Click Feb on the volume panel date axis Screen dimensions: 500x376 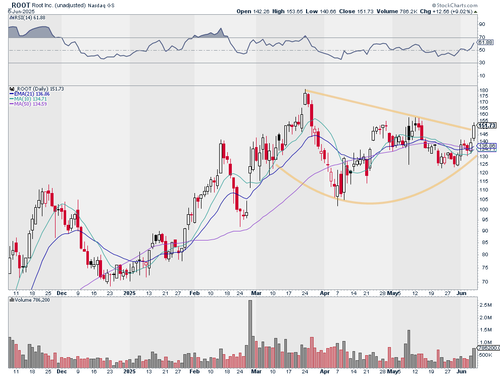pyautogui.click(x=194, y=371)
